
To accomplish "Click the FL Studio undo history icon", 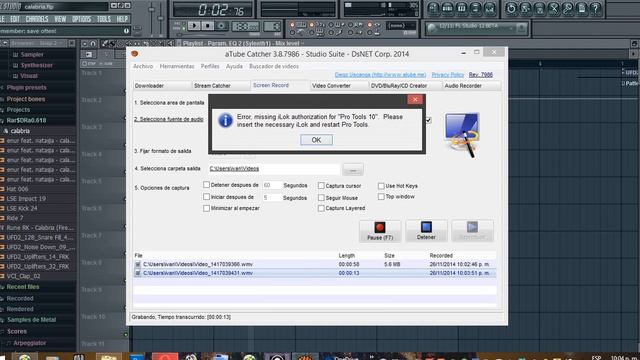I will (x=511, y=8).
